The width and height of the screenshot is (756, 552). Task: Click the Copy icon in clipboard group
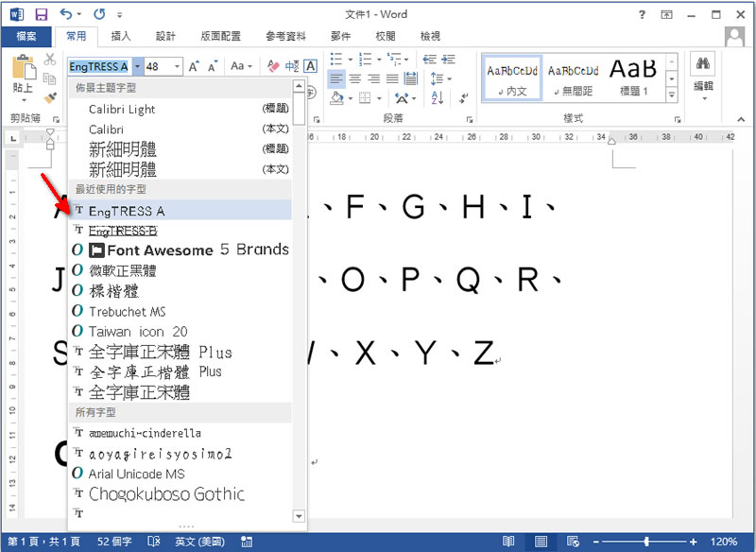(x=50, y=78)
